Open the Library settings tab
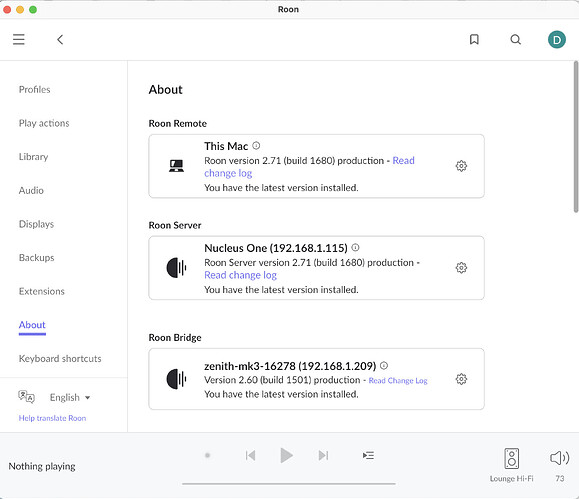The width and height of the screenshot is (579, 499). pos(34,157)
